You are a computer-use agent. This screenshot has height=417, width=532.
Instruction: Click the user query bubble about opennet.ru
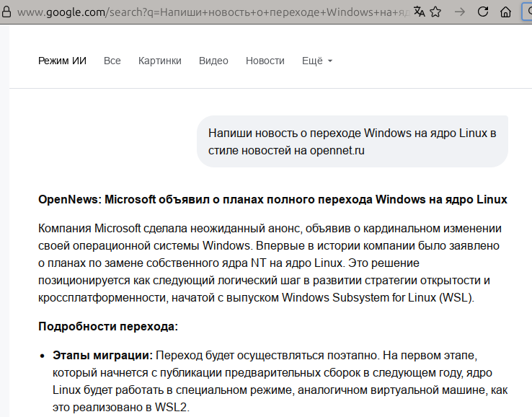point(352,141)
